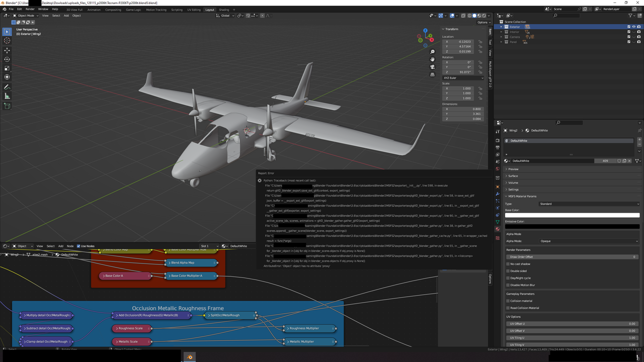The width and height of the screenshot is (644, 362).
Task: Click the Base Color white swatch
Action: [573, 215]
